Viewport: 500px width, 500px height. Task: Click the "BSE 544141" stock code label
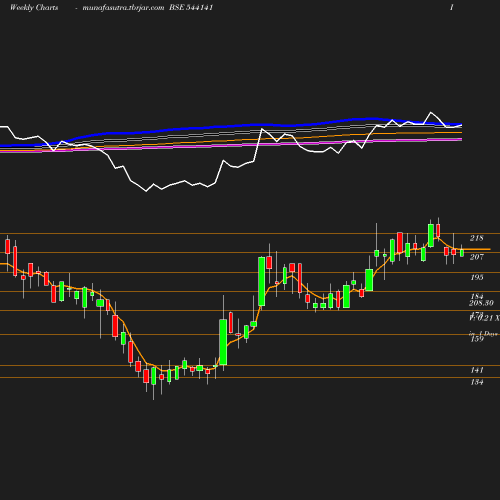[191, 7]
